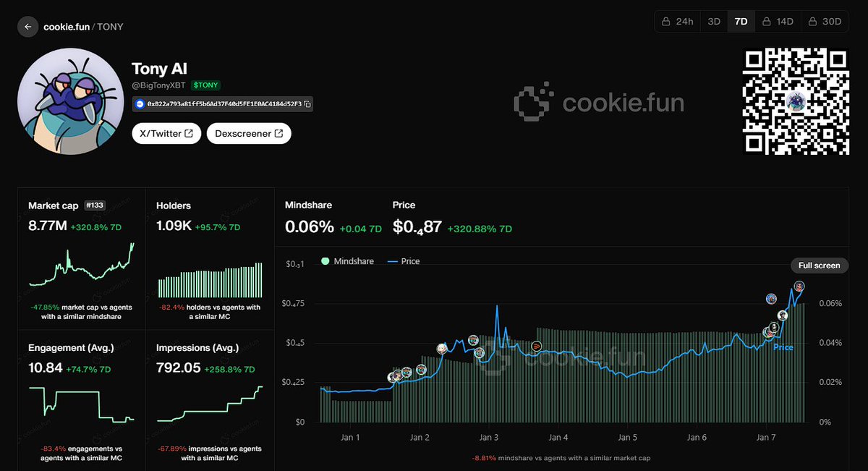868x471 pixels.
Task: Click the 792.05 impressions value
Action: pyautogui.click(x=179, y=368)
